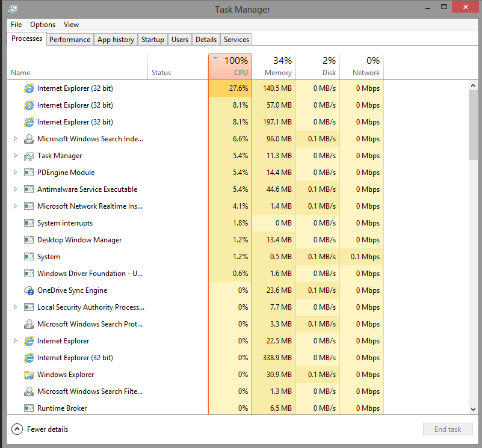Click the 338.9 MB memory cell
Screen dimensions: 482x448
tap(274, 358)
